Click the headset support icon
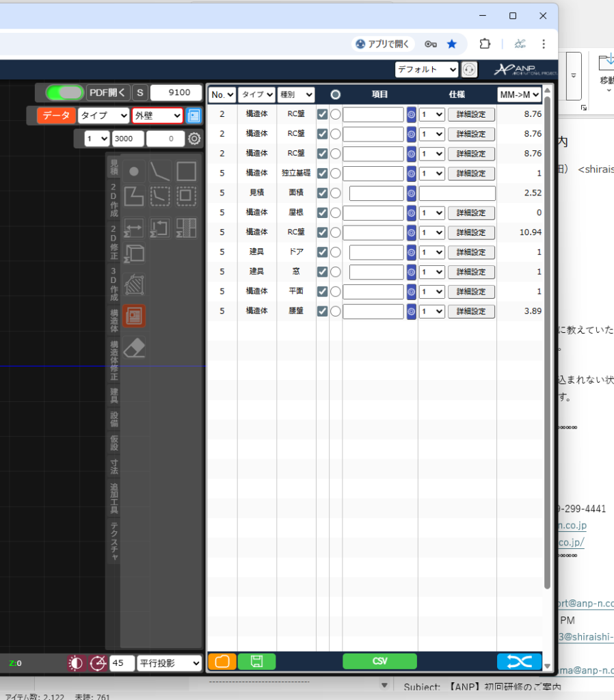Screen dimensions: 614x700 [469, 69]
